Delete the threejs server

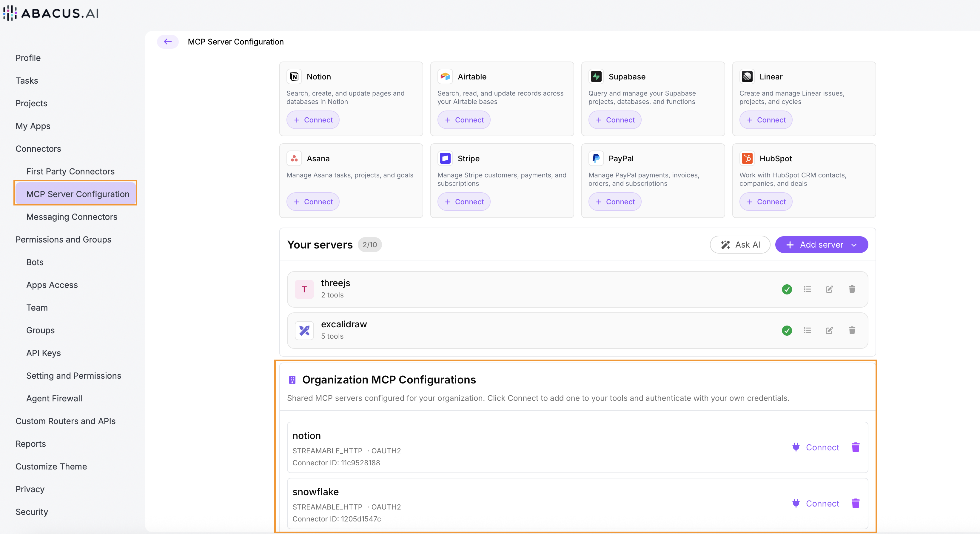pos(852,289)
